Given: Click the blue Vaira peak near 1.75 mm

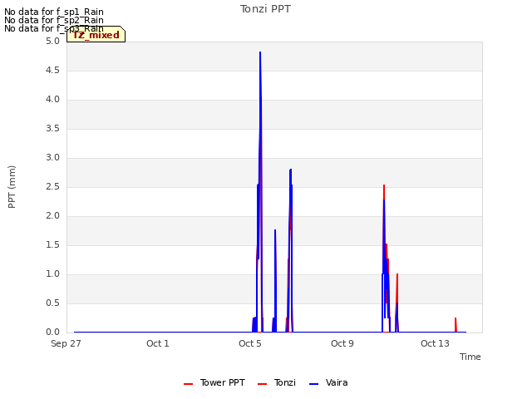Looking at the screenshot, I should pos(275,231).
